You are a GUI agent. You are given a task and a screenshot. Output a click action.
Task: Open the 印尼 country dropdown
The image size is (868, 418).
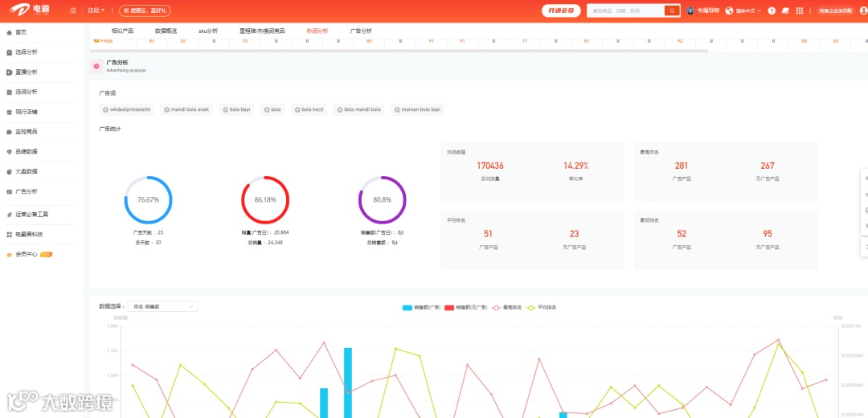(96, 10)
